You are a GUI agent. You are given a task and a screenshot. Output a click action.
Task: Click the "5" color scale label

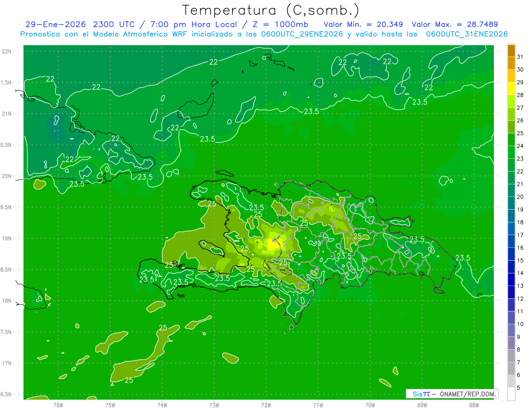point(519,388)
